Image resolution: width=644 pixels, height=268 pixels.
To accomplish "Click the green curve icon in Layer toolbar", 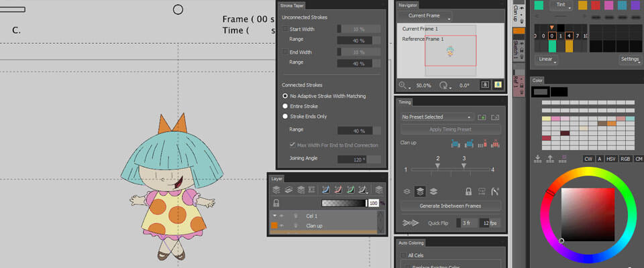I will [x=350, y=190].
